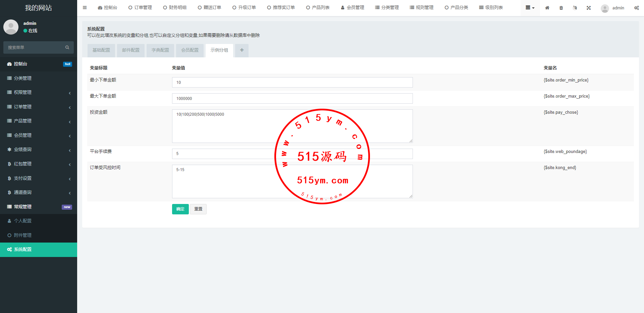
Task: Expand the 支付设置 sidebar menu
Action: click(38, 178)
